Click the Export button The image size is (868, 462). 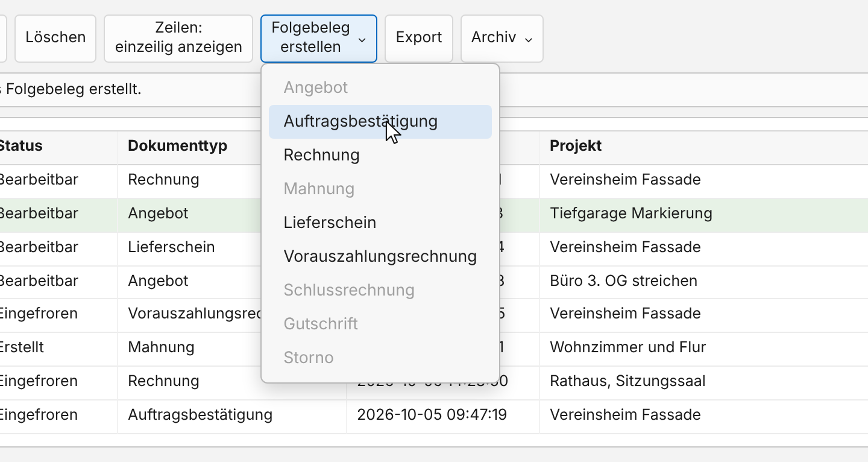coord(419,38)
